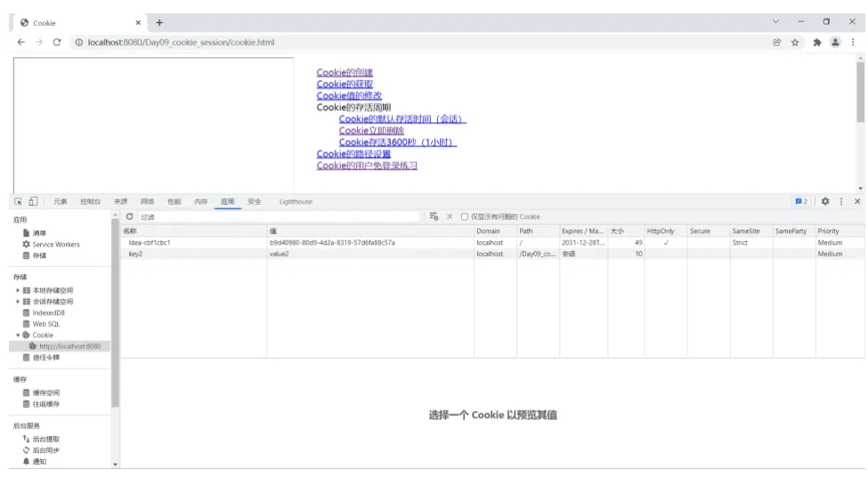Open the tab search chevron

click(x=775, y=21)
